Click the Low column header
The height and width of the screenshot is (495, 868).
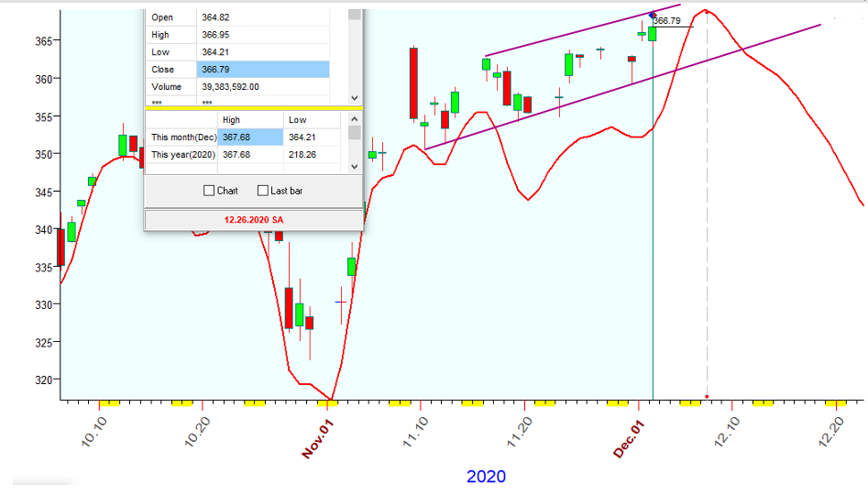311,120
